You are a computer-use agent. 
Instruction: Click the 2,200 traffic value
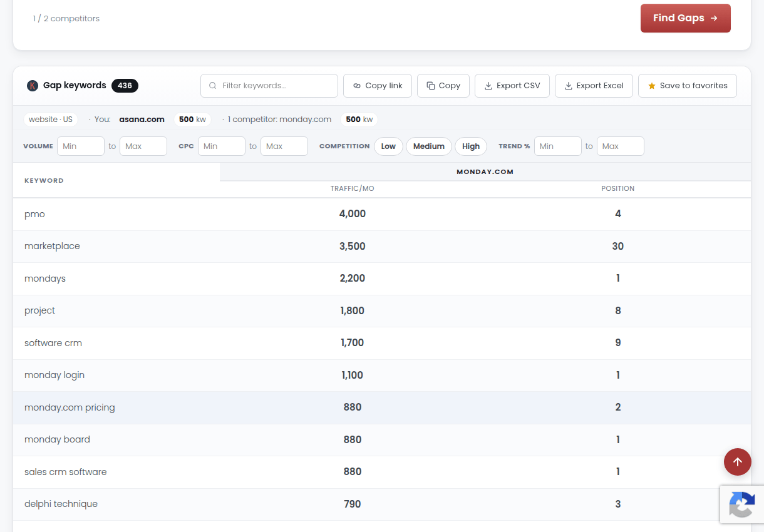tap(353, 279)
